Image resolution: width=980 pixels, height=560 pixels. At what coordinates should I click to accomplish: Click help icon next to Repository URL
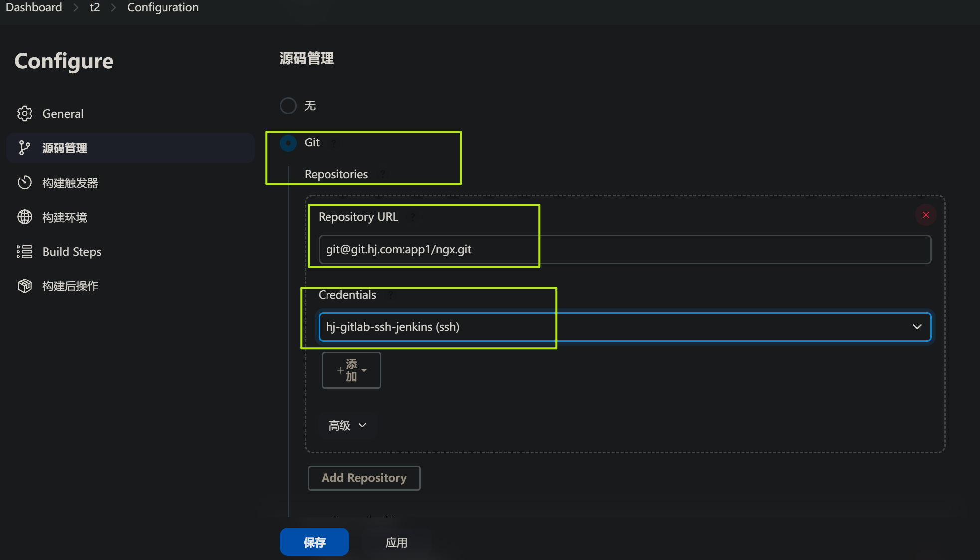[413, 217]
